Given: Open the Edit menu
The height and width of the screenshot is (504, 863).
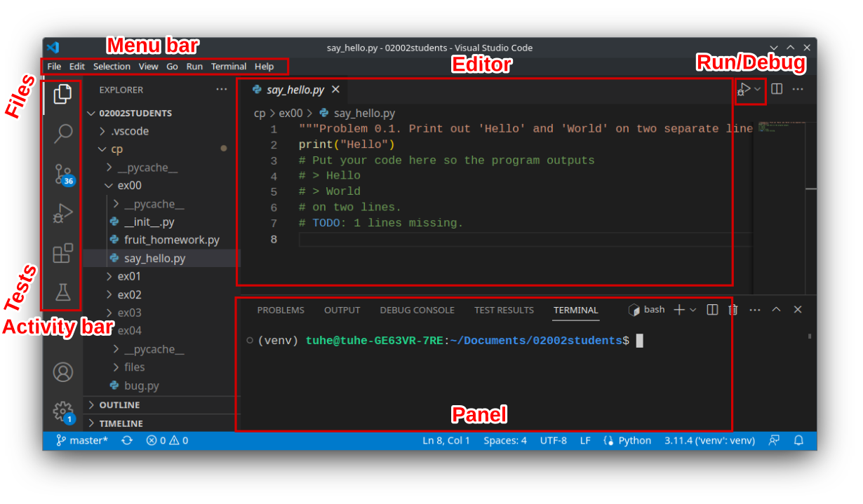Looking at the screenshot, I should [77, 67].
